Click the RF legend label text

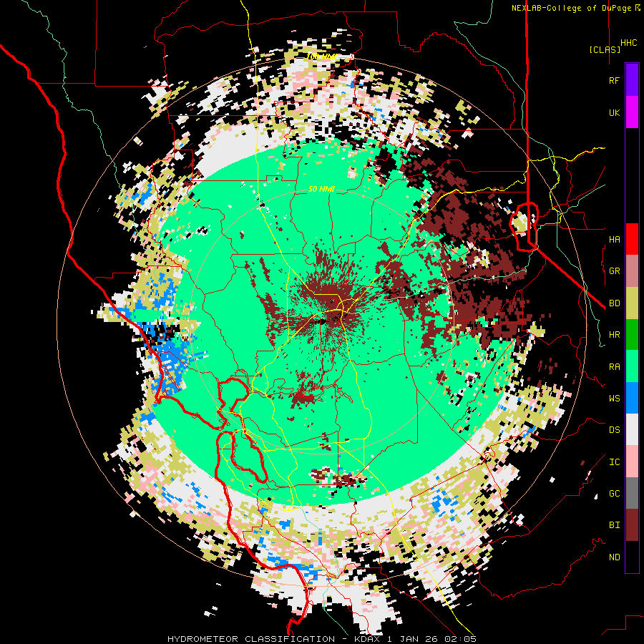pos(614,80)
